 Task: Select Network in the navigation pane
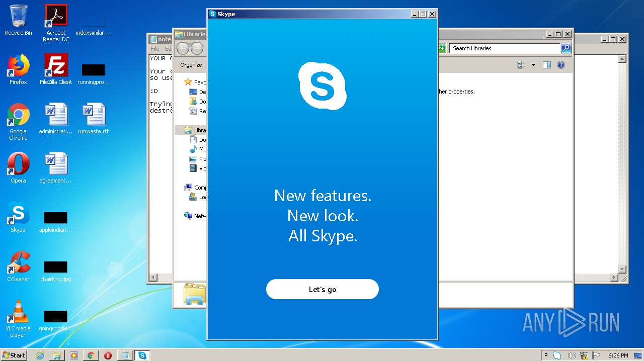tap(195, 216)
